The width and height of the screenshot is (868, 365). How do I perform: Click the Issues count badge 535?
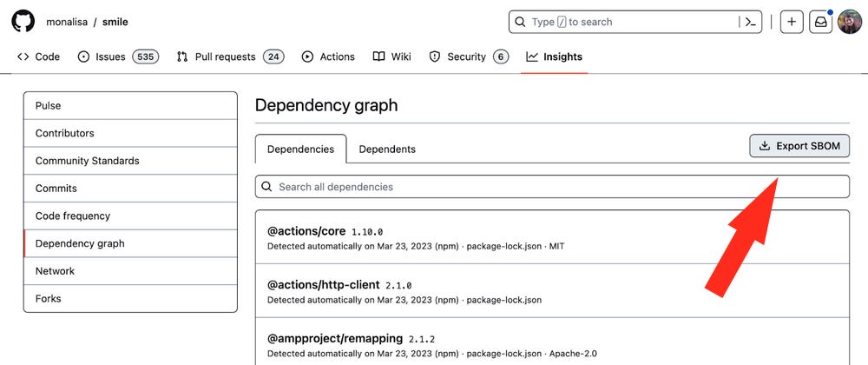(146, 56)
